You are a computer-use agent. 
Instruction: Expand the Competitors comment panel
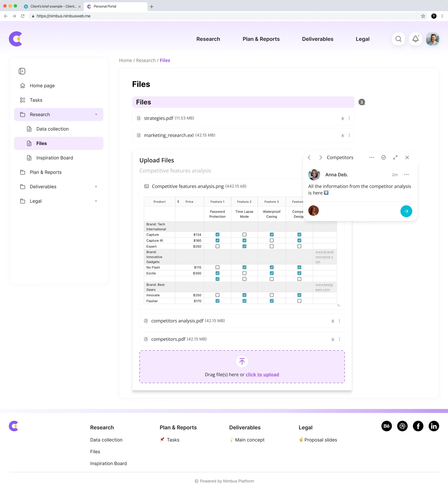click(395, 157)
